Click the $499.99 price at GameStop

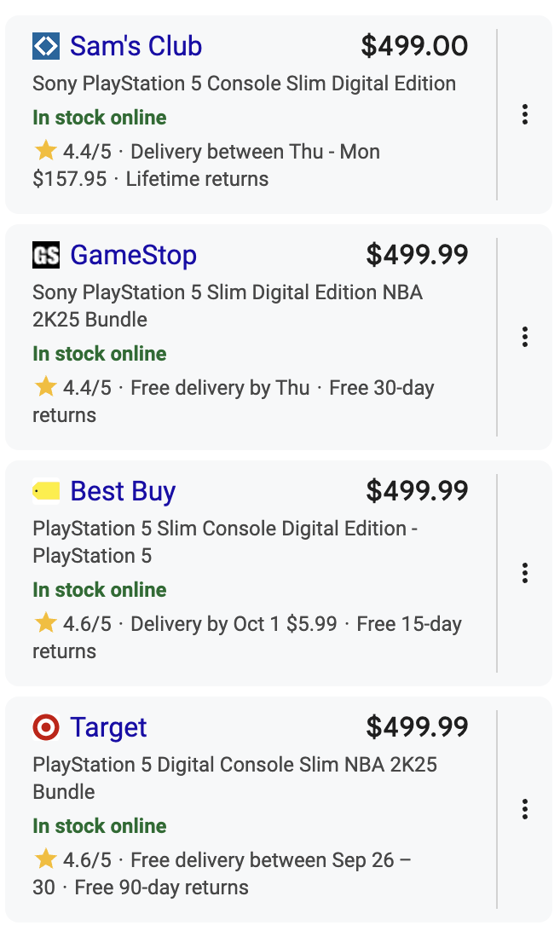tap(417, 255)
